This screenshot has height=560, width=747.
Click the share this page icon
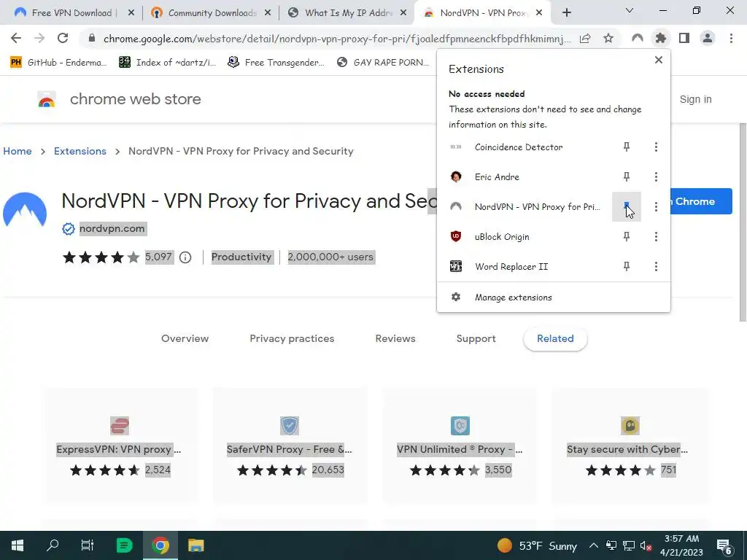(585, 38)
